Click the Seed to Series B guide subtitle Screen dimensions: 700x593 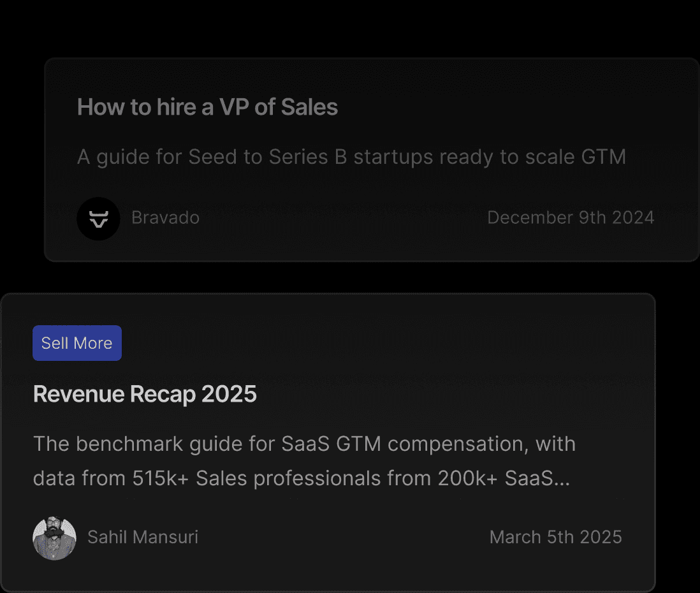[351, 157]
